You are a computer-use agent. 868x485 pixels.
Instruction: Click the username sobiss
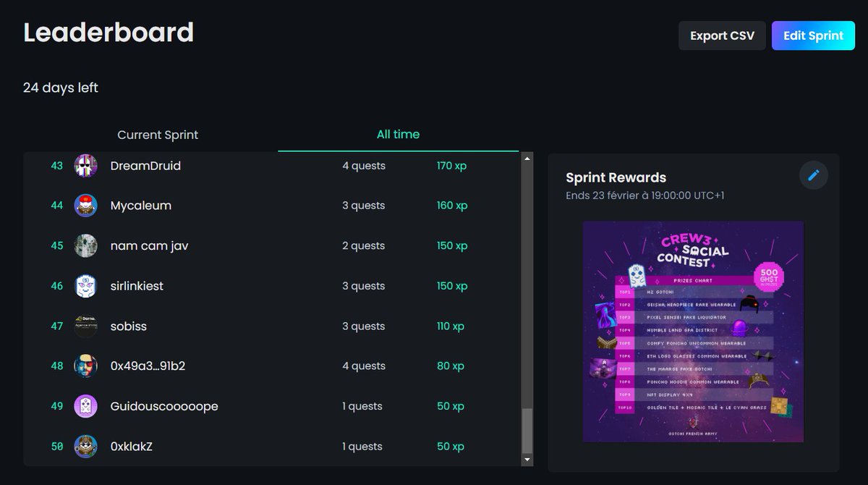129,326
